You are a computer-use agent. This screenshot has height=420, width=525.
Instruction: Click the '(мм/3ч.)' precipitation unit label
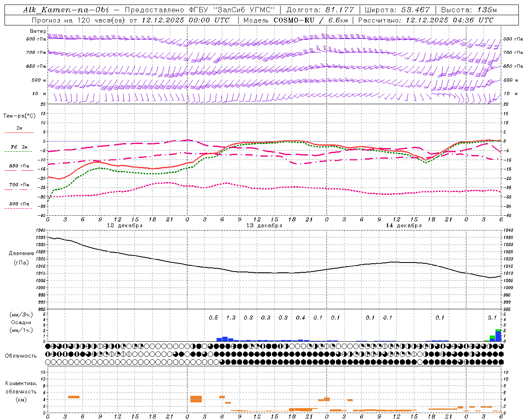tap(21, 315)
